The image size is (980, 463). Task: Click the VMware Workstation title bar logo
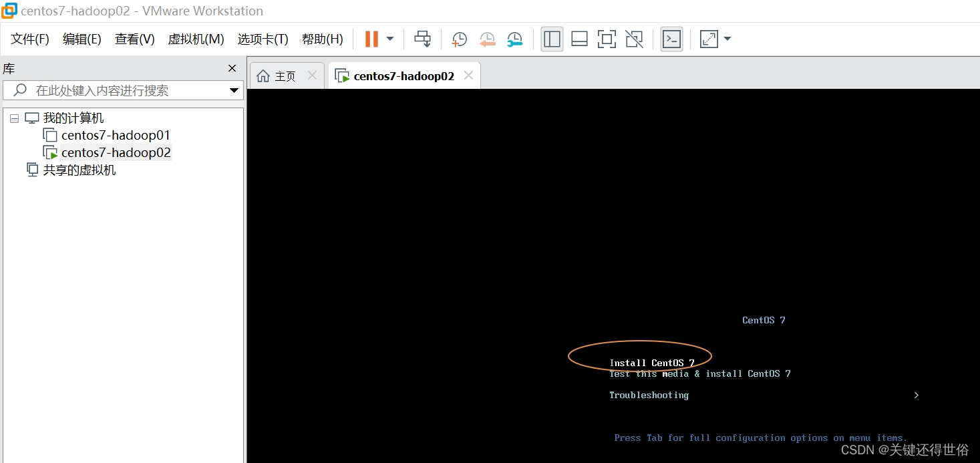[x=9, y=11]
